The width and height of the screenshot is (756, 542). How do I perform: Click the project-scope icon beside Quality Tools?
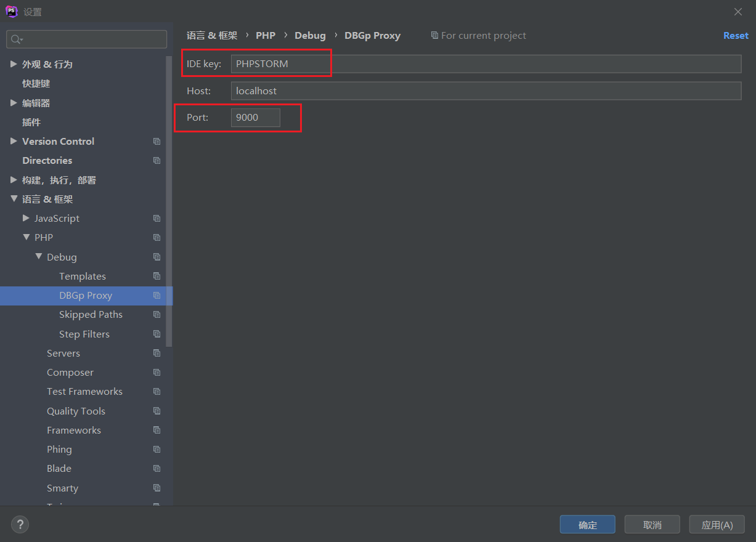(156, 411)
